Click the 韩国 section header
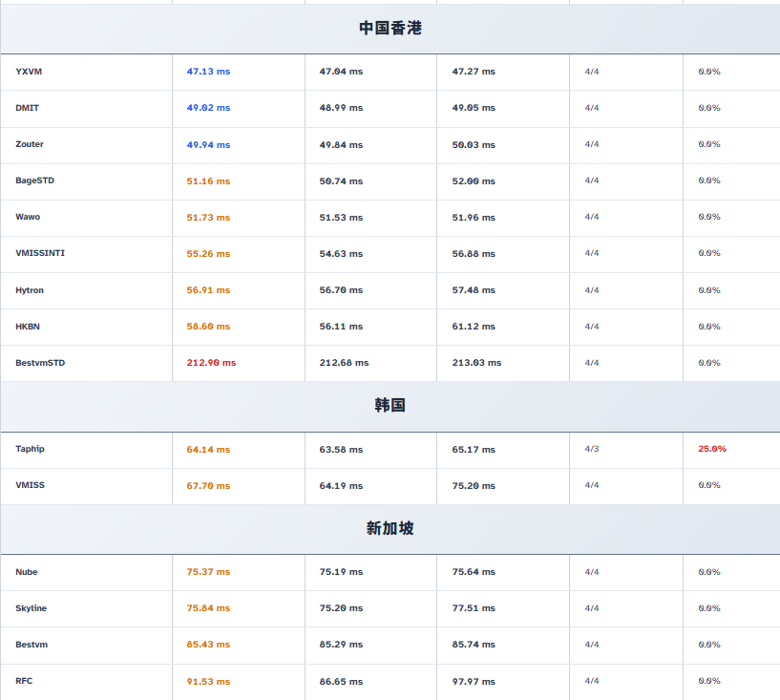Screen dimensions: 780x700 pyautogui.click(x=390, y=405)
